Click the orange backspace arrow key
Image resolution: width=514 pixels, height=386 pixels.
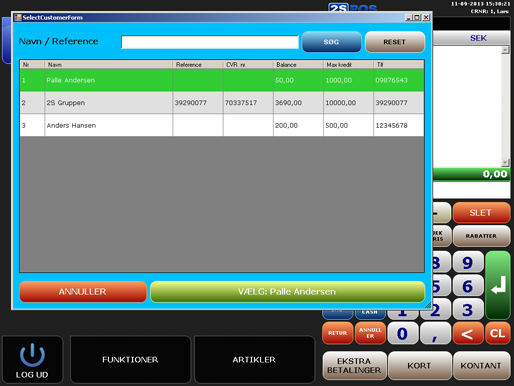click(468, 333)
